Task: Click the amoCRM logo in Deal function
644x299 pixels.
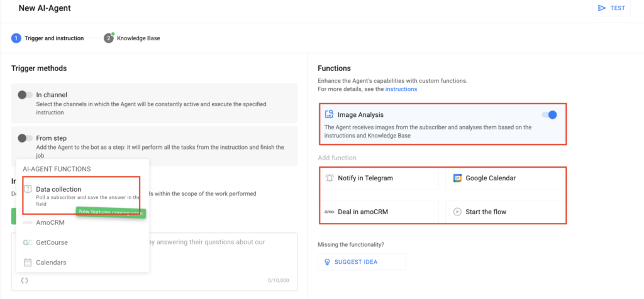Action: coord(330,212)
